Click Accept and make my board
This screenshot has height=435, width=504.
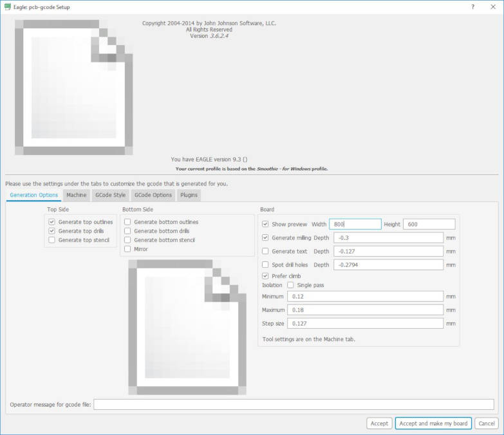[433, 423]
